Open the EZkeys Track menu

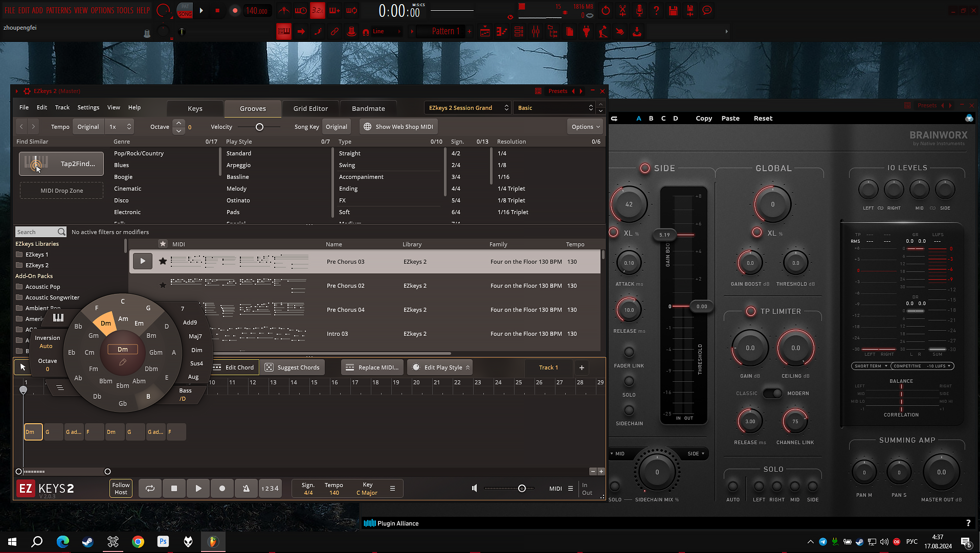point(62,107)
